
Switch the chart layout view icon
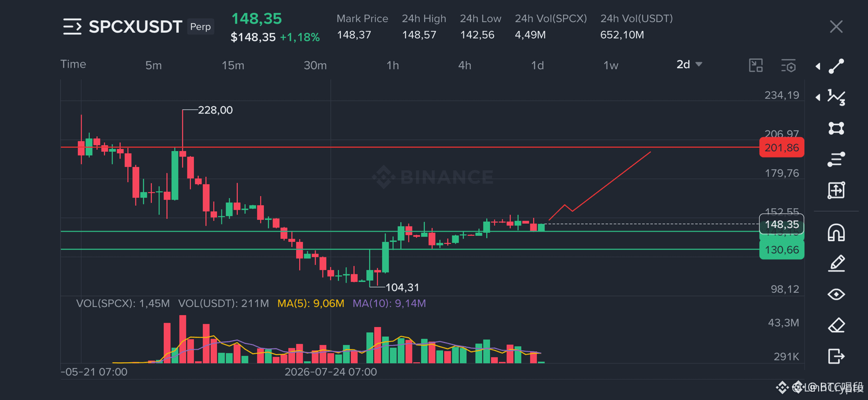(x=756, y=65)
